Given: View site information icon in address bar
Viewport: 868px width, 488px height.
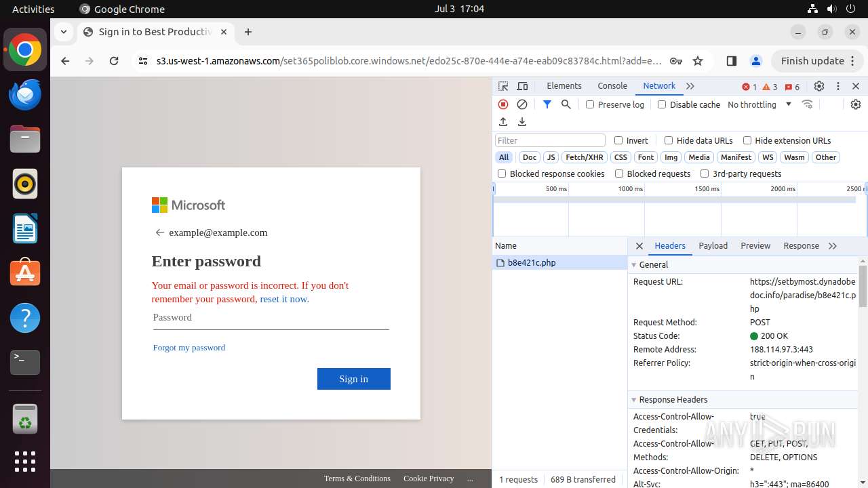Looking at the screenshot, I should click(142, 61).
